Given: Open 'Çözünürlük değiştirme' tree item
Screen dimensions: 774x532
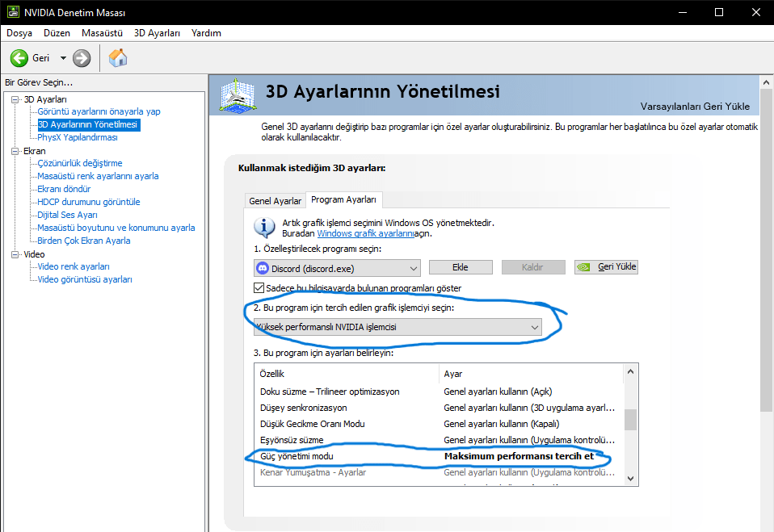Looking at the screenshot, I should point(80,163).
